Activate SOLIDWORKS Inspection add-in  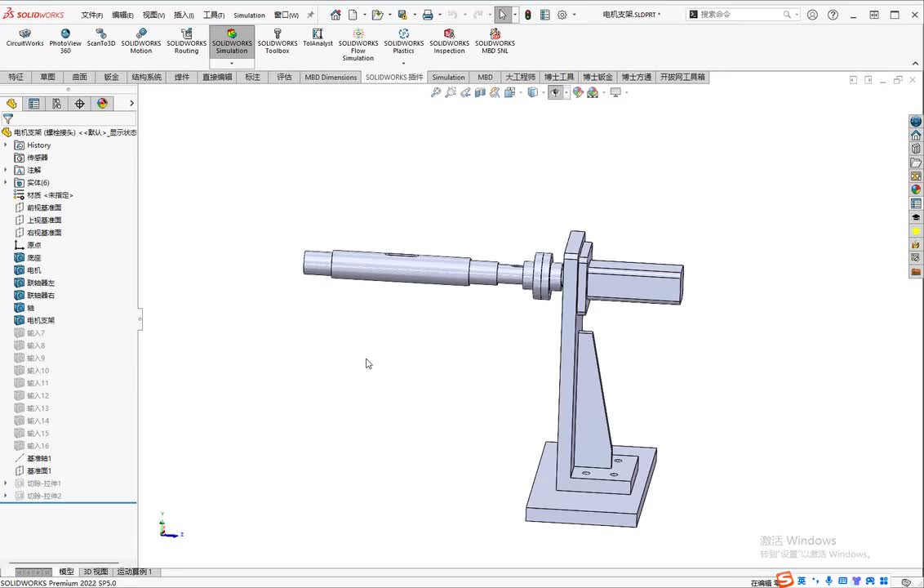[449, 42]
